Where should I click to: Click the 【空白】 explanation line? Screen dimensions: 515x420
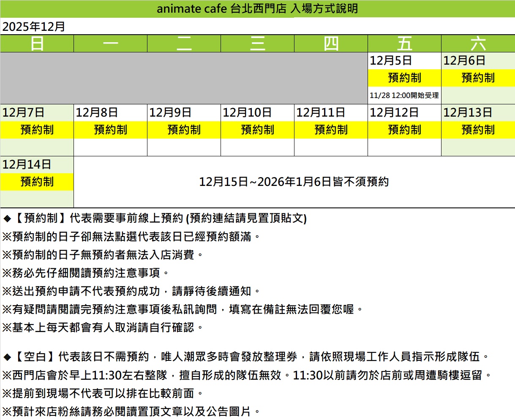(246, 357)
